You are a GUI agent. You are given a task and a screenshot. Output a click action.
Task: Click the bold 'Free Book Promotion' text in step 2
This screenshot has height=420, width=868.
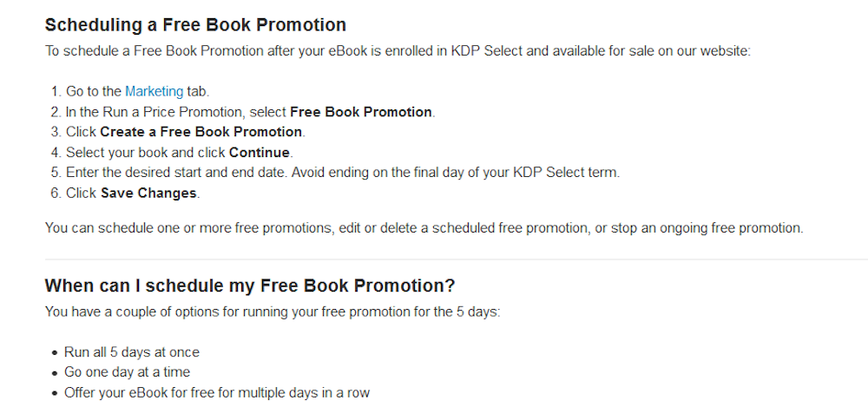tap(360, 112)
